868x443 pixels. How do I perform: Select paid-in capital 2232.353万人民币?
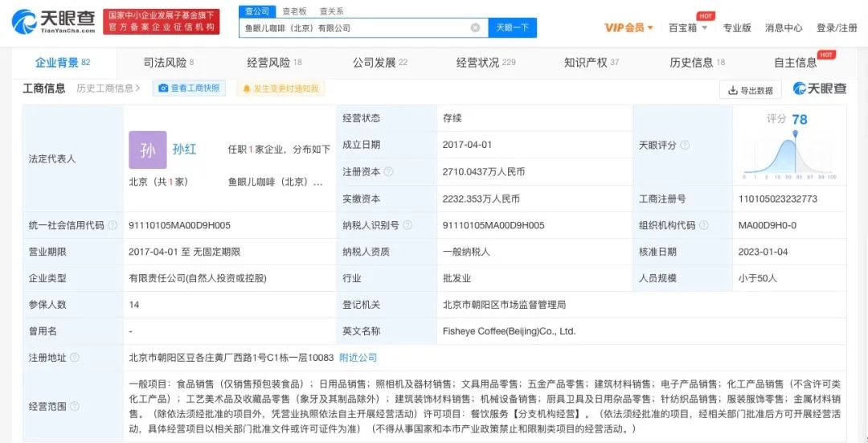481,199
